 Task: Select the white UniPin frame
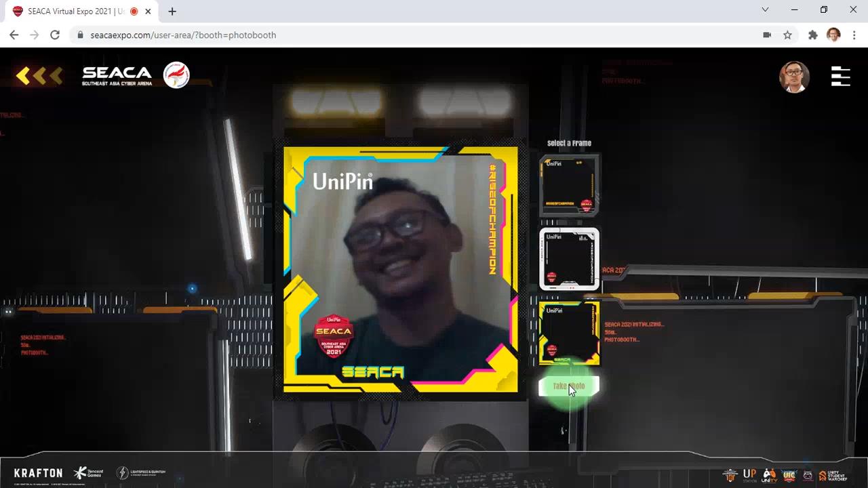(569, 259)
